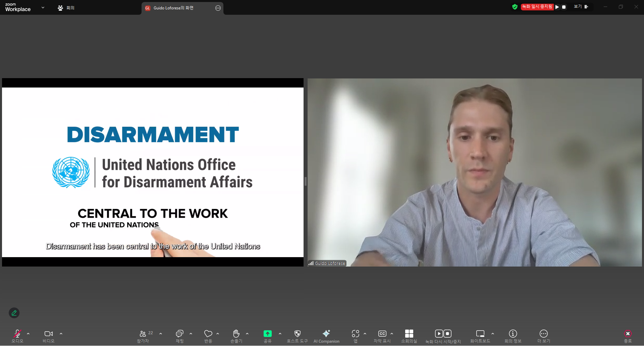Open the 앱 apps icon
Image resolution: width=644 pixels, height=346 pixels.
(x=356, y=336)
